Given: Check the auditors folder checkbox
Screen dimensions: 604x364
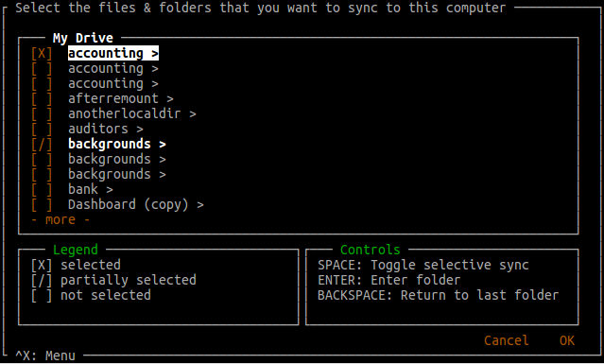Looking at the screenshot, I should pyautogui.click(x=42, y=129).
